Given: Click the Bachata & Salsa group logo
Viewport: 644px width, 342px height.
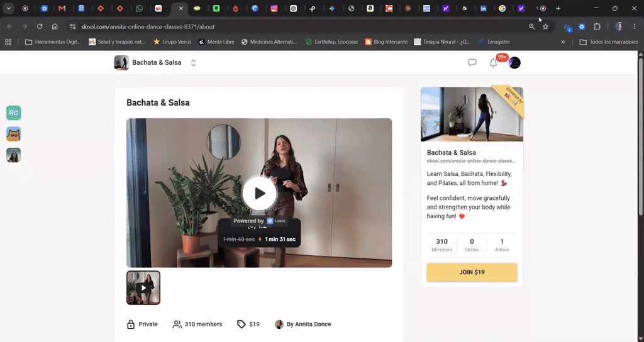Looking at the screenshot, I should [121, 63].
